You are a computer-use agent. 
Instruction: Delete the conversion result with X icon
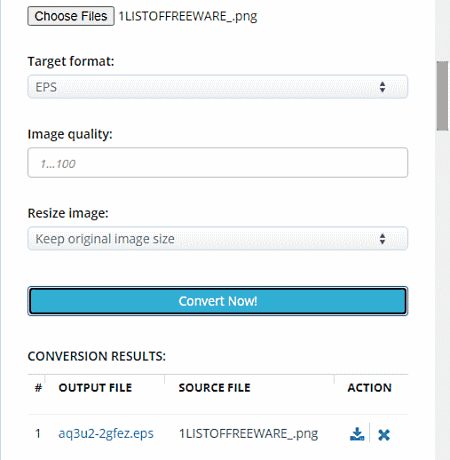tap(384, 435)
